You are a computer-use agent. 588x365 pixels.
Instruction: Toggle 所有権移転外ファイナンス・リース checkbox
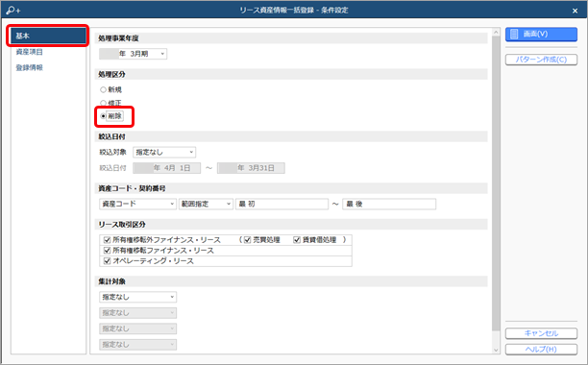pyautogui.click(x=107, y=240)
